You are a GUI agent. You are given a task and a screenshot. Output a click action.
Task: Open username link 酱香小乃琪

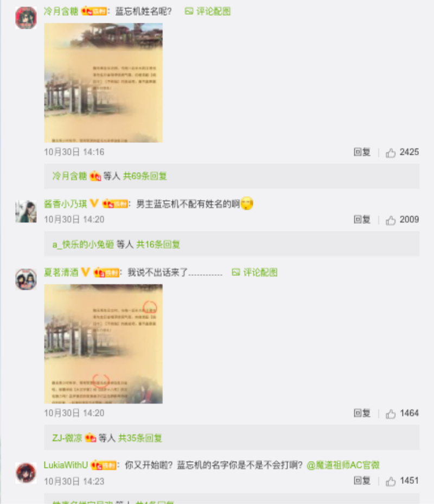tap(66, 204)
